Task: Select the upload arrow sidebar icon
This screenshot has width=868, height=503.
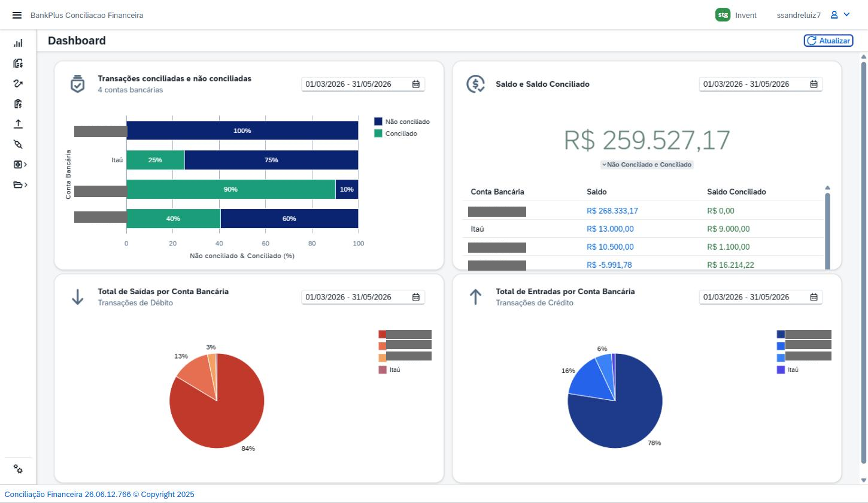Action: pyautogui.click(x=18, y=124)
